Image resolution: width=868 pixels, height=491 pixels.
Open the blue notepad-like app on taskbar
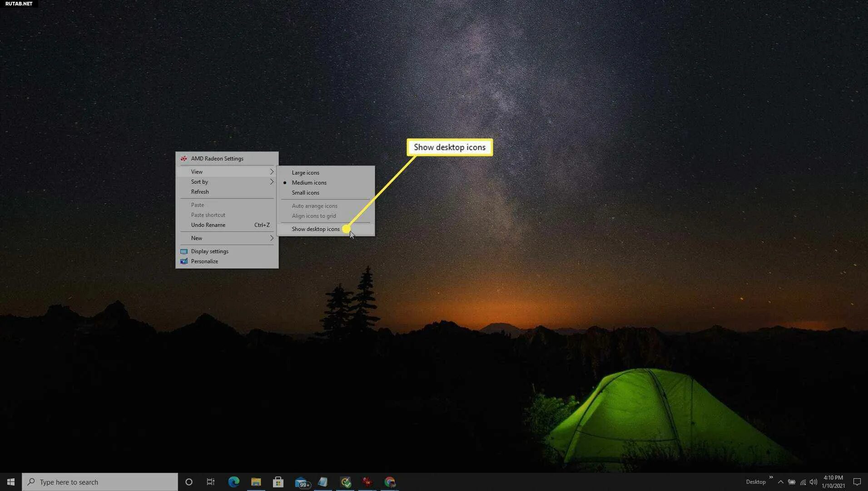(323, 482)
